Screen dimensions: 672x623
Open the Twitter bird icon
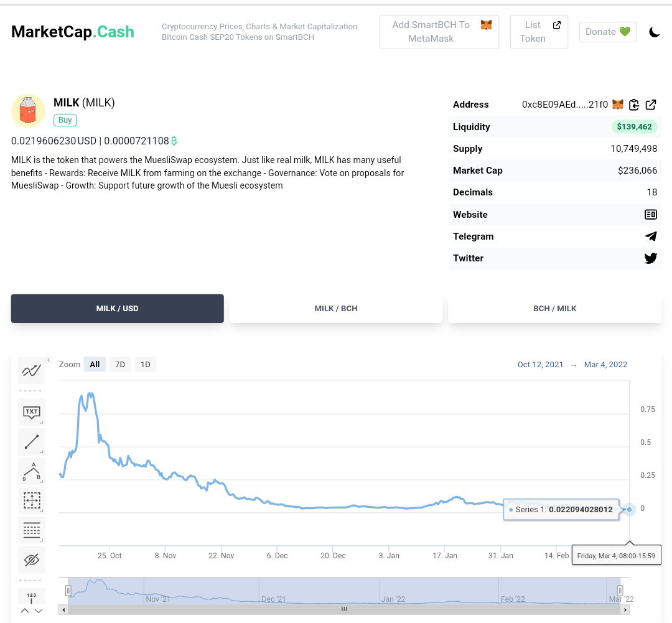(x=651, y=258)
